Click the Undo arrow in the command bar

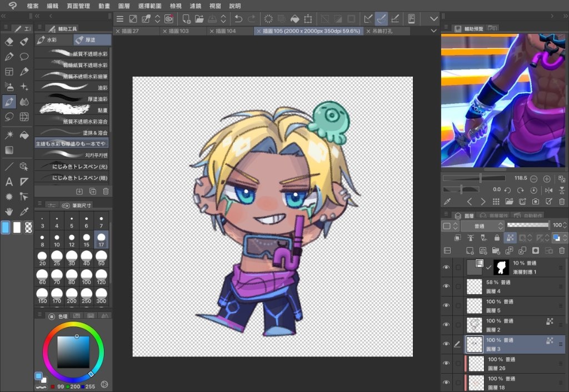click(x=238, y=19)
